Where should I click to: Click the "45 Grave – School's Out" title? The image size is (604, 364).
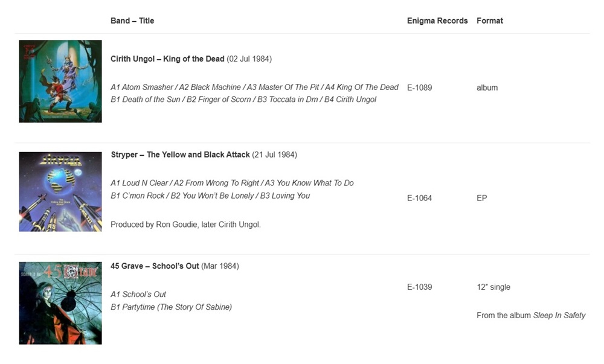[x=155, y=266]
